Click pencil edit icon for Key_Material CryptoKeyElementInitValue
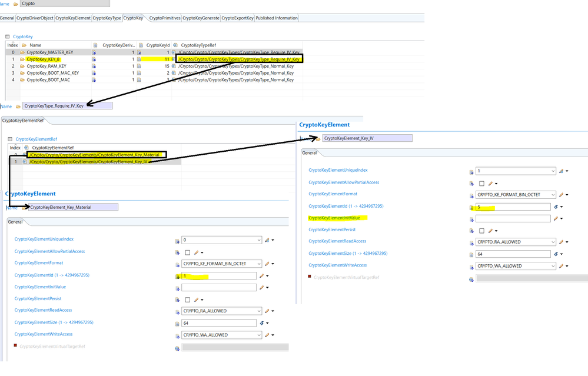Screen dimensions: 588x376 pyautogui.click(x=262, y=288)
